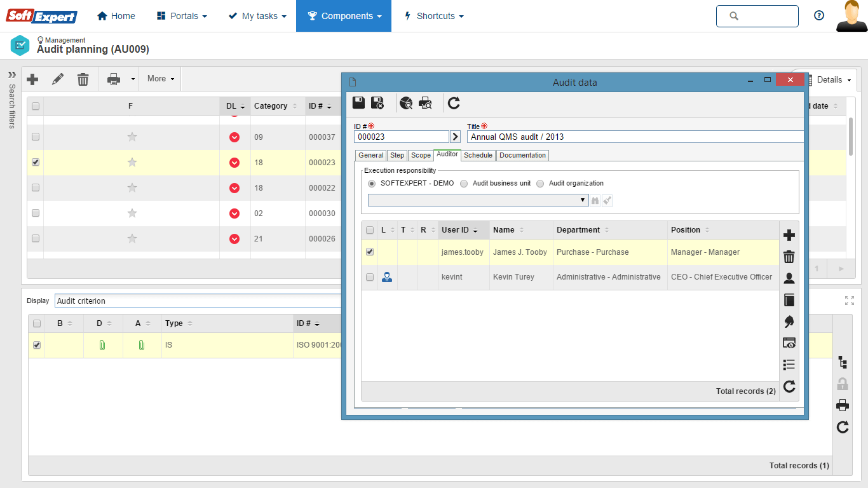Sort the main list by Category header
868x488 pixels.
click(278, 106)
